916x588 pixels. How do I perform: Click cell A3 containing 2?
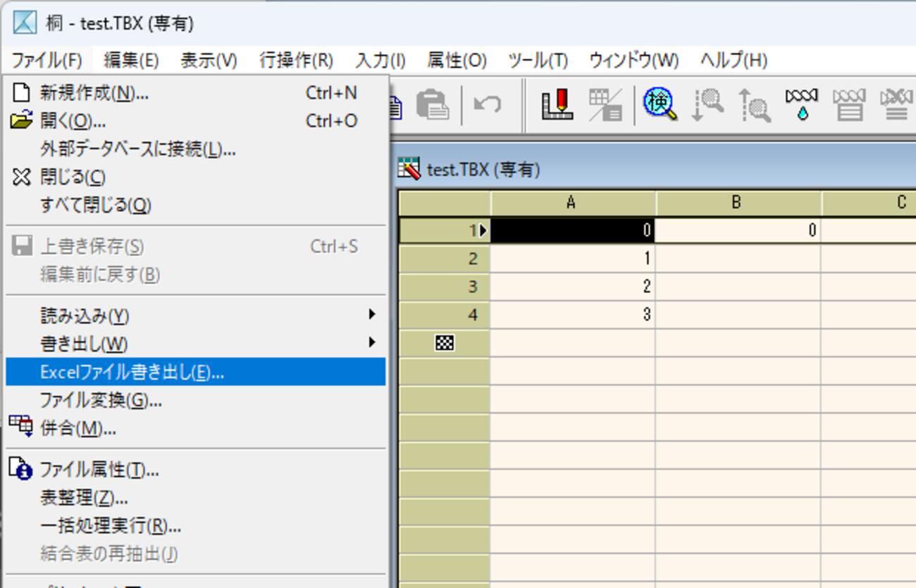[x=573, y=287]
